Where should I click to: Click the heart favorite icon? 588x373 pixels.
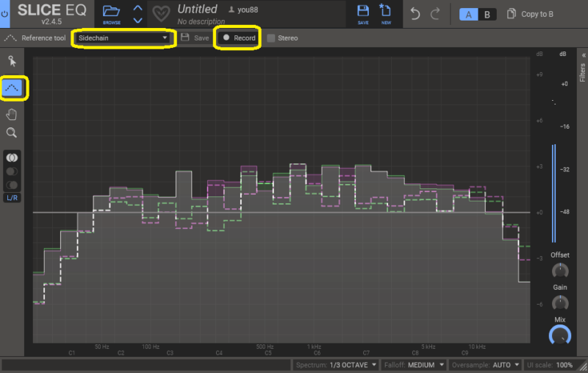click(x=160, y=14)
